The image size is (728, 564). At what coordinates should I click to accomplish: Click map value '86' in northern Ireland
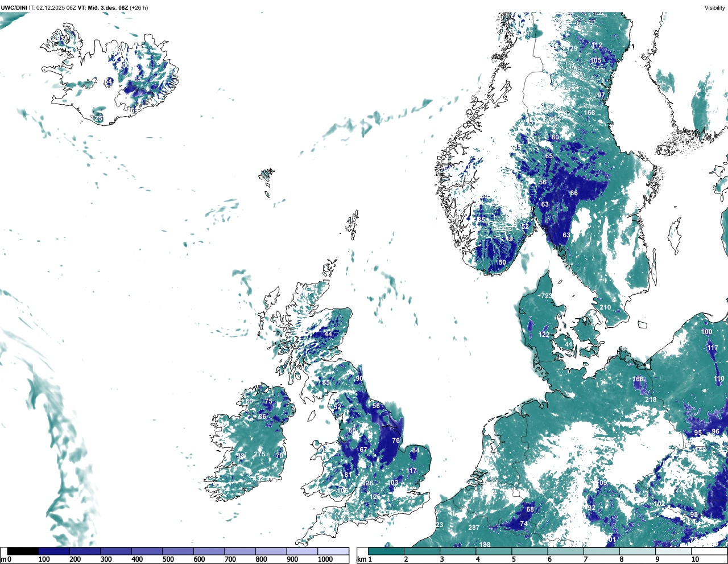click(x=262, y=417)
